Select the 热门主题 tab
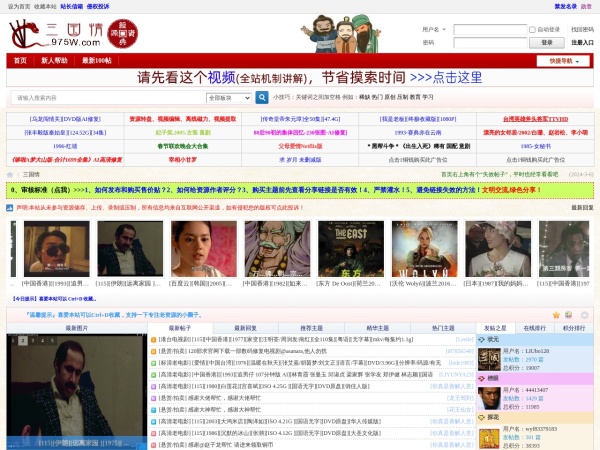Viewport: 600px width, 450px height. [442, 327]
